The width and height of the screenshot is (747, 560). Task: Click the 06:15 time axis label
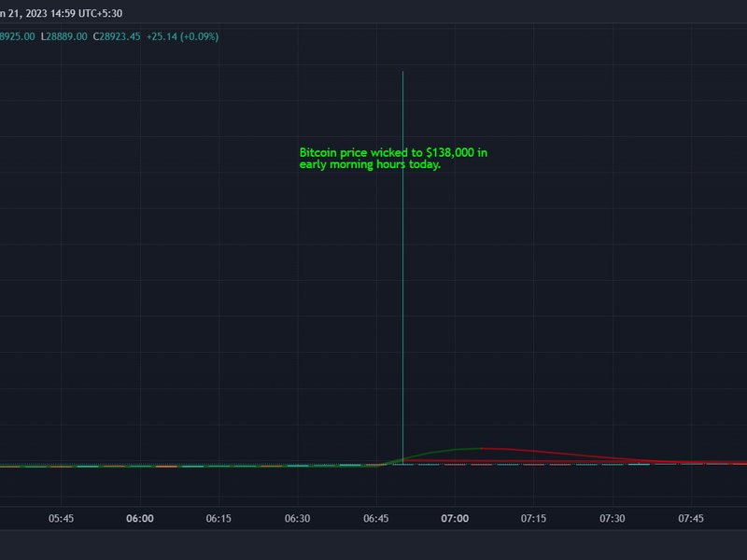tap(218, 519)
